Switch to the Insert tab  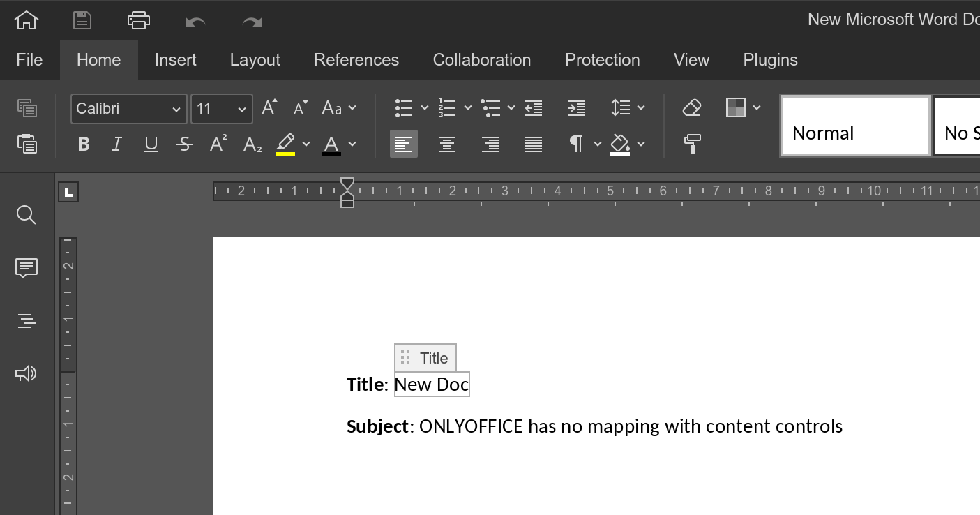[x=176, y=60]
